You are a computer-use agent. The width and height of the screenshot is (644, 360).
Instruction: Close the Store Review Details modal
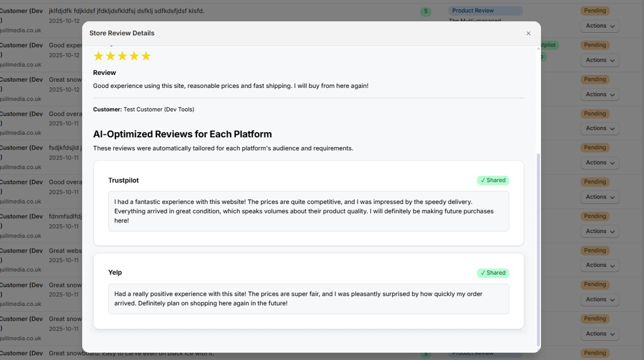[x=528, y=33]
